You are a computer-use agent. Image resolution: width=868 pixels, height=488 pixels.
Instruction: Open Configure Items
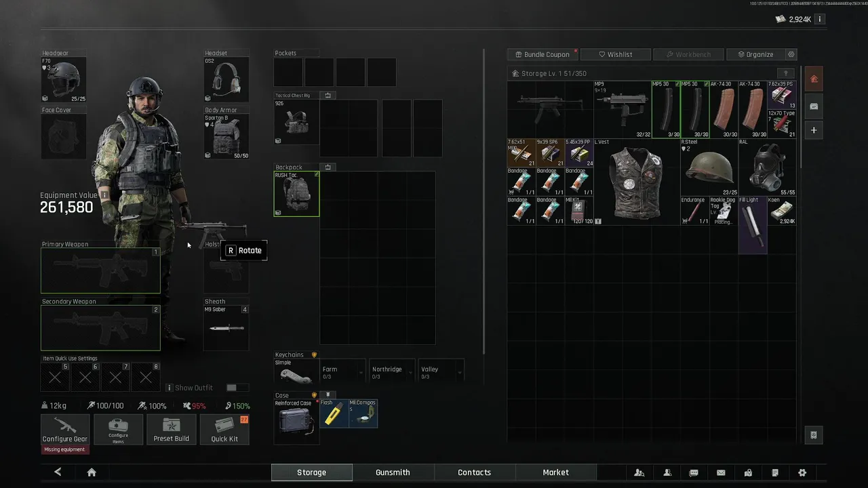(x=118, y=430)
